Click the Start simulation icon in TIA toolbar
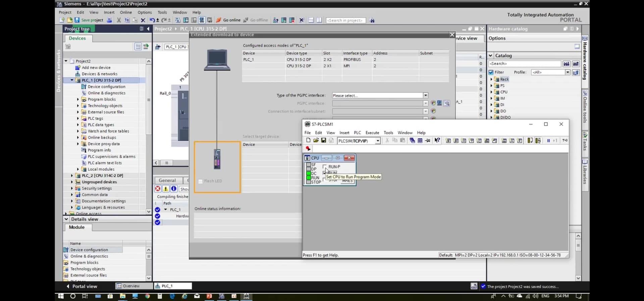The height and width of the screenshot is (301, 644). coord(202,20)
